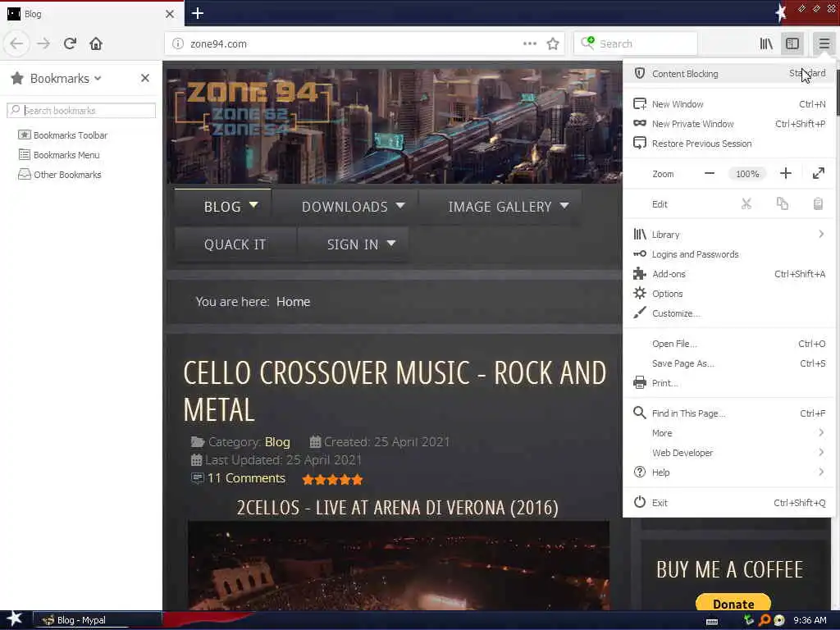Click the Zone 94 banner logo
840x630 pixels.
(252, 107)
